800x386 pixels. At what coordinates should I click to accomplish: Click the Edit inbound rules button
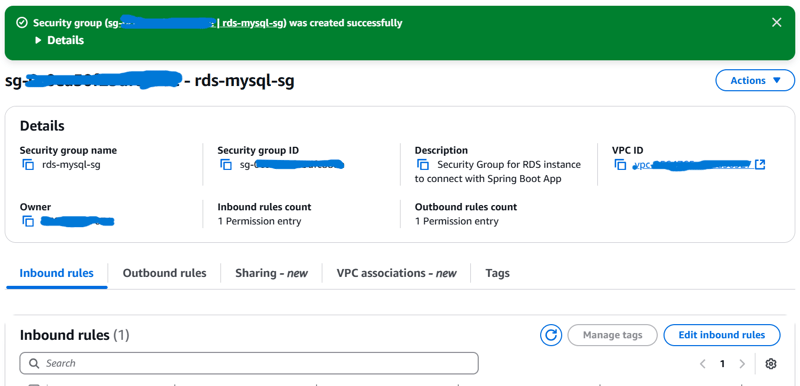pos(722,335)
